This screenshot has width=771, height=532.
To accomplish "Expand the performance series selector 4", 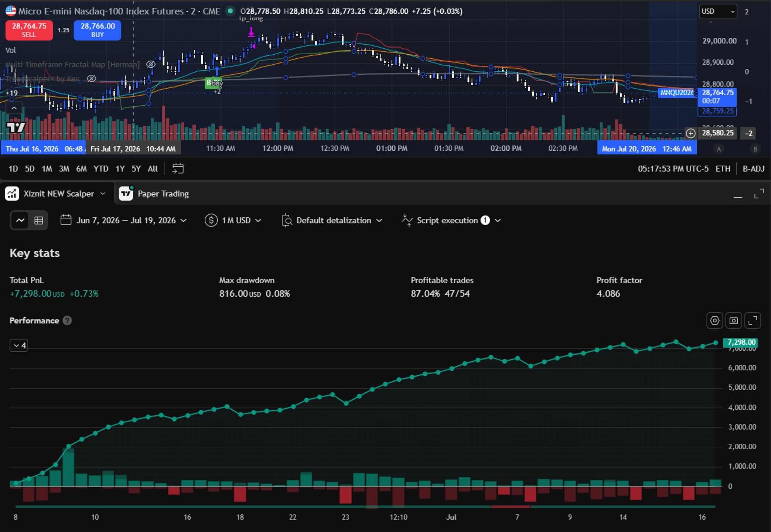I will (x=19, y=345).
